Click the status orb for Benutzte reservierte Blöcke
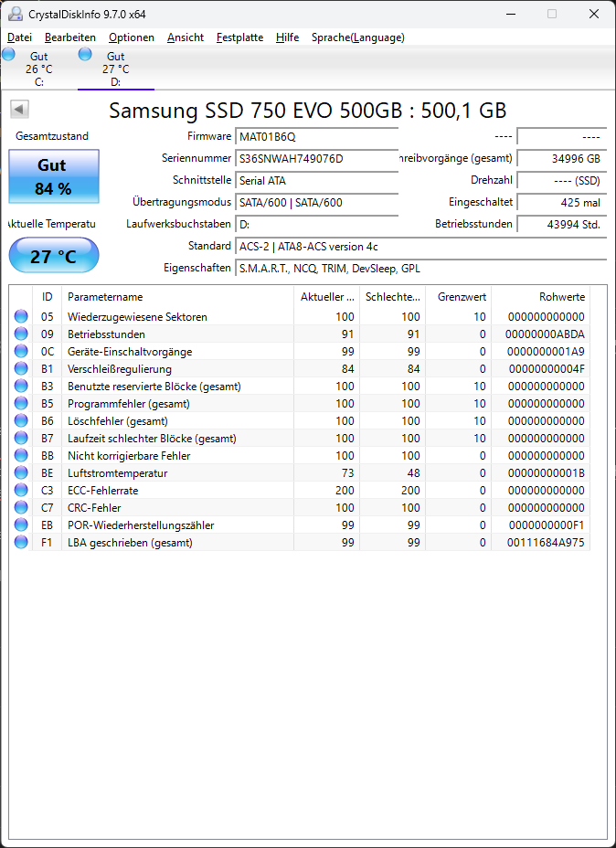The width and height of the screenshot is (616, 848). 21,386
